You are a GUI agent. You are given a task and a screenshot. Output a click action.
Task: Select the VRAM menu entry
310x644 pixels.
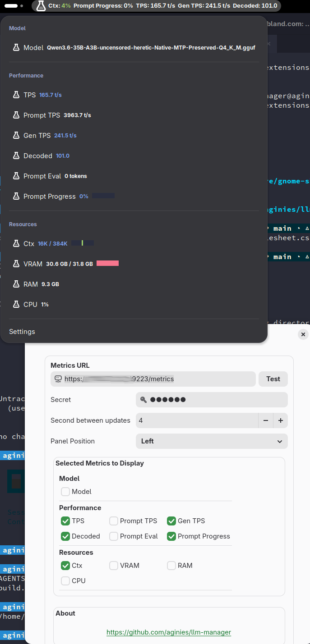click(134, 264)
